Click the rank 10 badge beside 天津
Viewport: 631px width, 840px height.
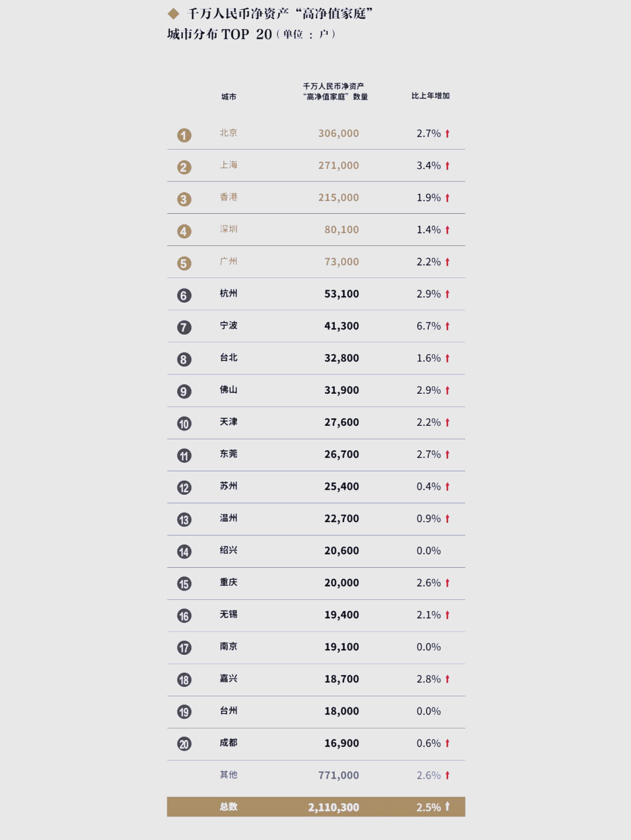point(184,424)
